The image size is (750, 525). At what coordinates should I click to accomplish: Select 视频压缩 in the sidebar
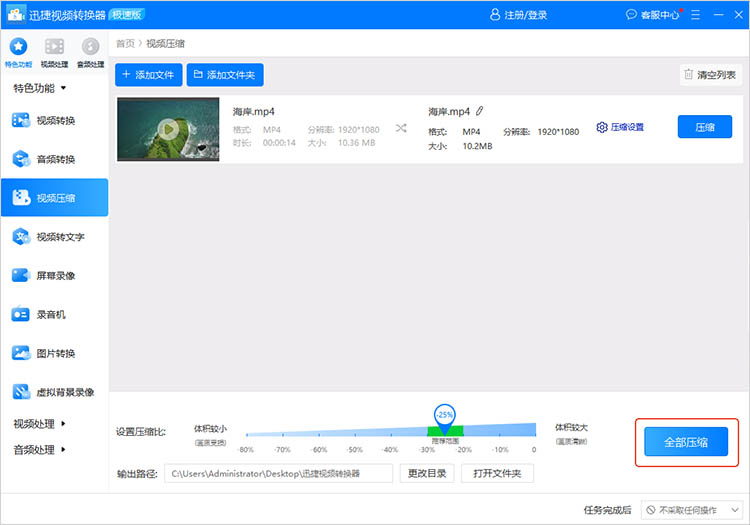click(x=54, y=197)
